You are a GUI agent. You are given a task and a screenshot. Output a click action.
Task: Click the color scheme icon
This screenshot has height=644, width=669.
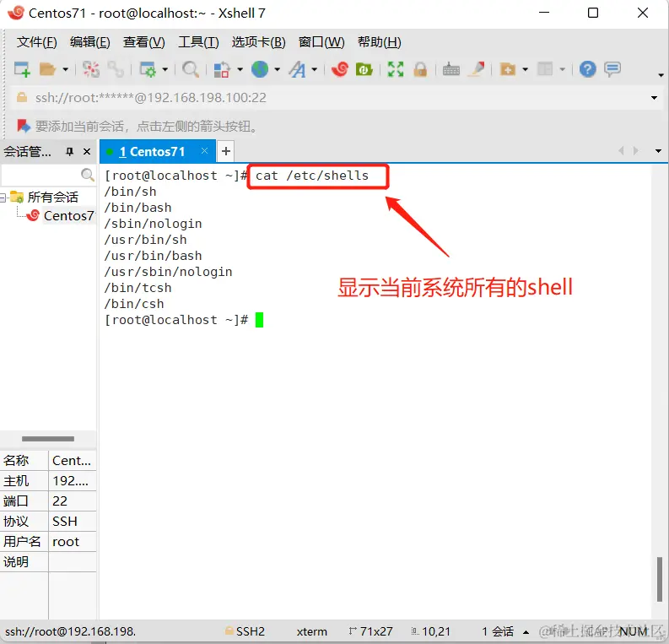pos(222,69)
